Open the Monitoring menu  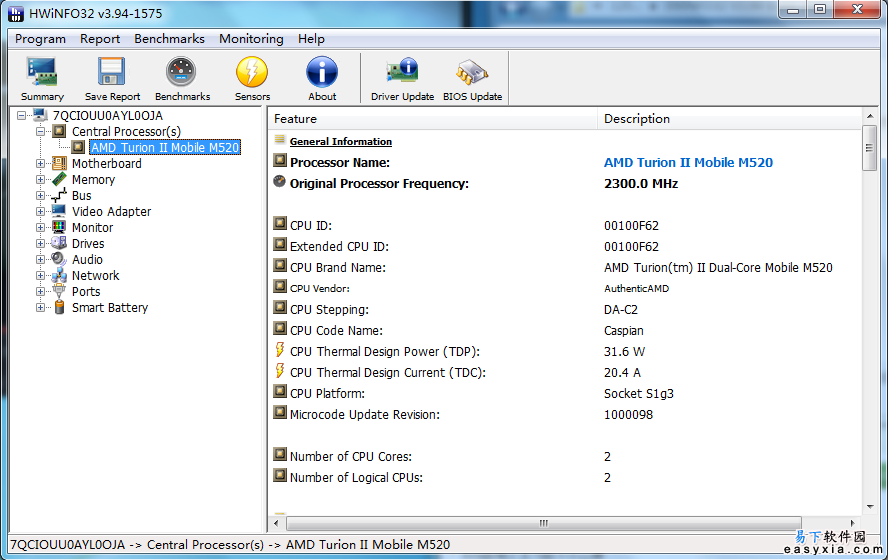coord(251,39)
